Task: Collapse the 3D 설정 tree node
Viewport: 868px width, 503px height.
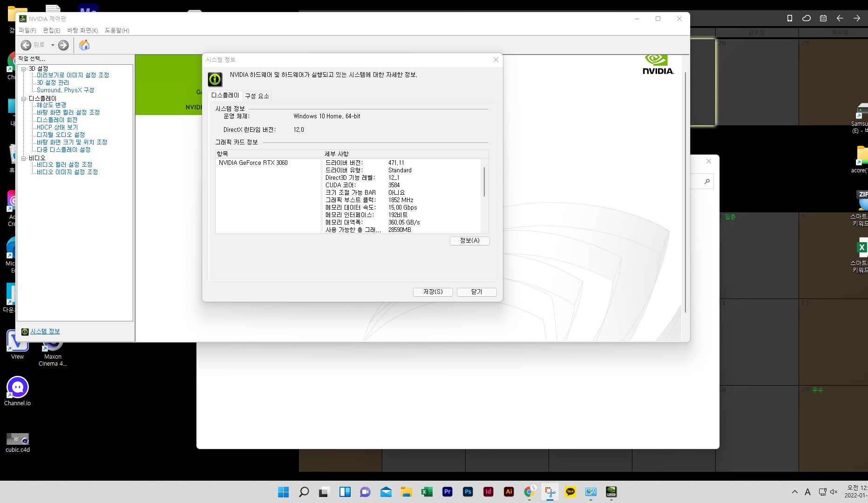Action: (x=24, y=69)
